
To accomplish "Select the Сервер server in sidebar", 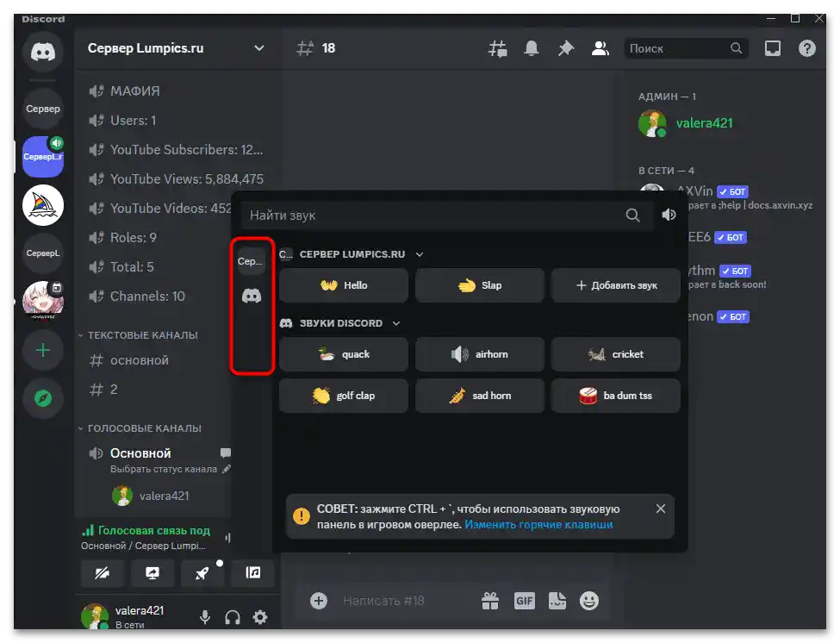I will coord(43,109).
